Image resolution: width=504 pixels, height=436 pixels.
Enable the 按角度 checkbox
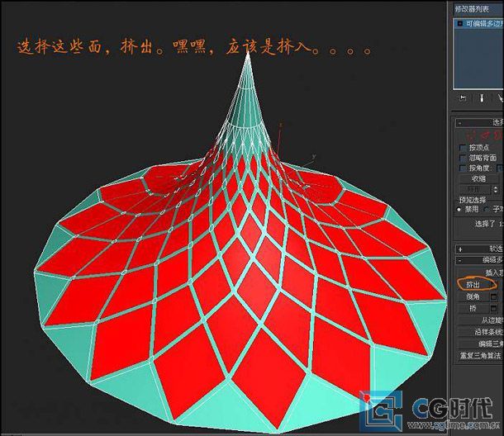[x=463, y=168]
